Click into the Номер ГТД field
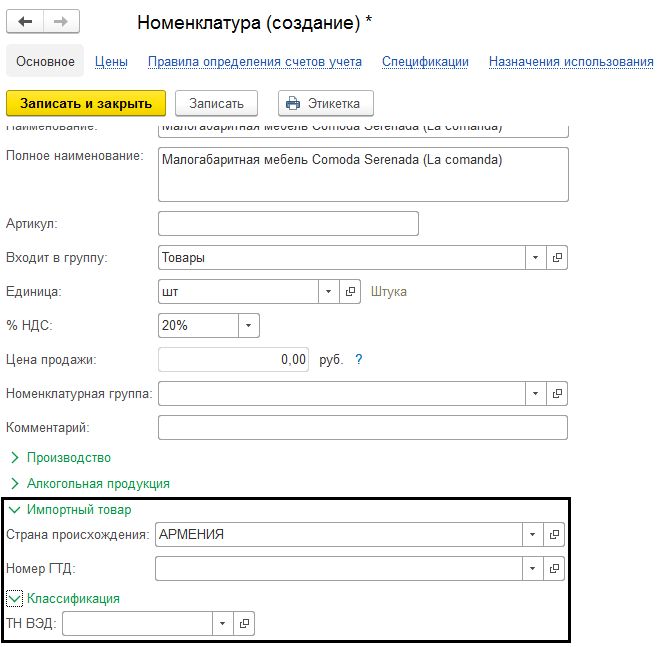 [x=339, y=569]
